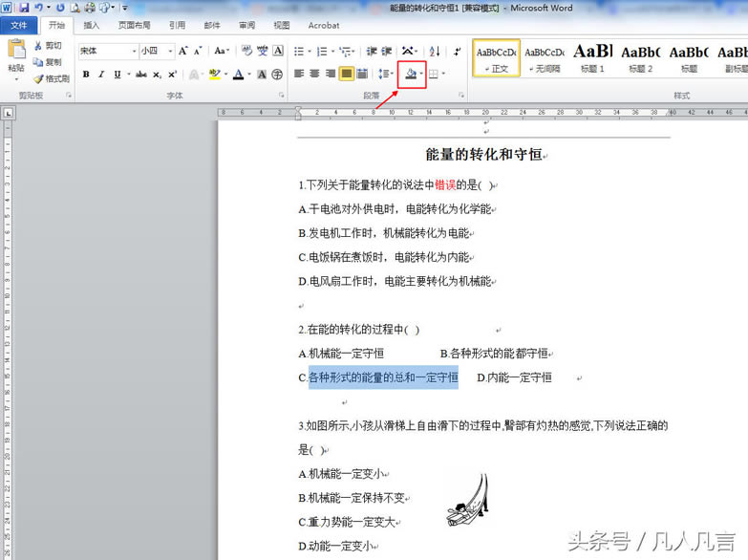Open the font size dropdown
The image size is (748, 560).
pyautogui.click(x=170, y=52)
